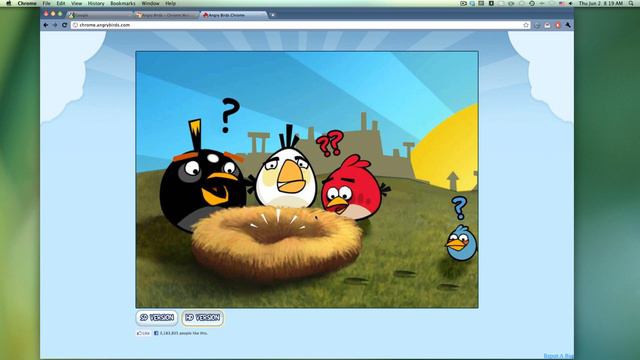Screen dimensions: 640x360
Task: Click the Thu Jun 2 clock in menu bar
Action: 600,3
